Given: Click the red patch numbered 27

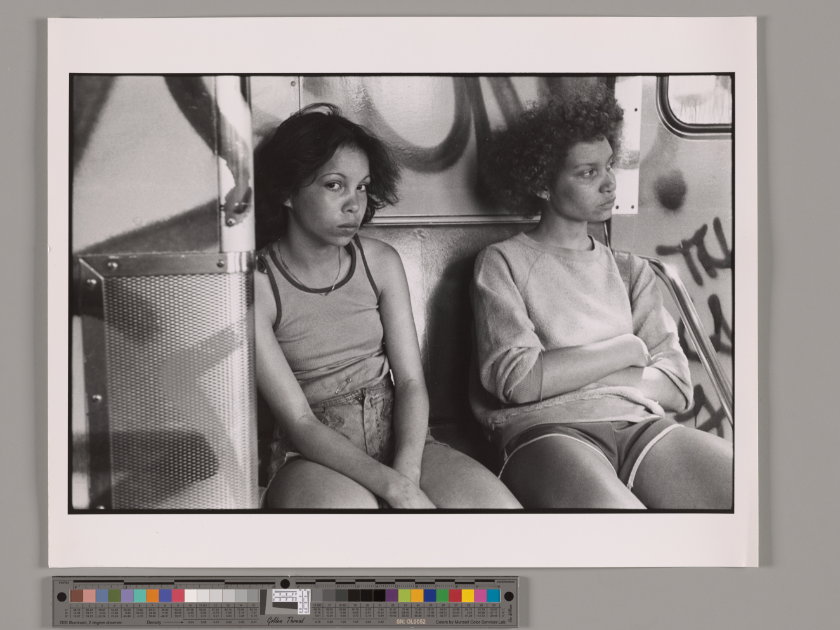Looking at the screenshot, I should coord(455,596).
